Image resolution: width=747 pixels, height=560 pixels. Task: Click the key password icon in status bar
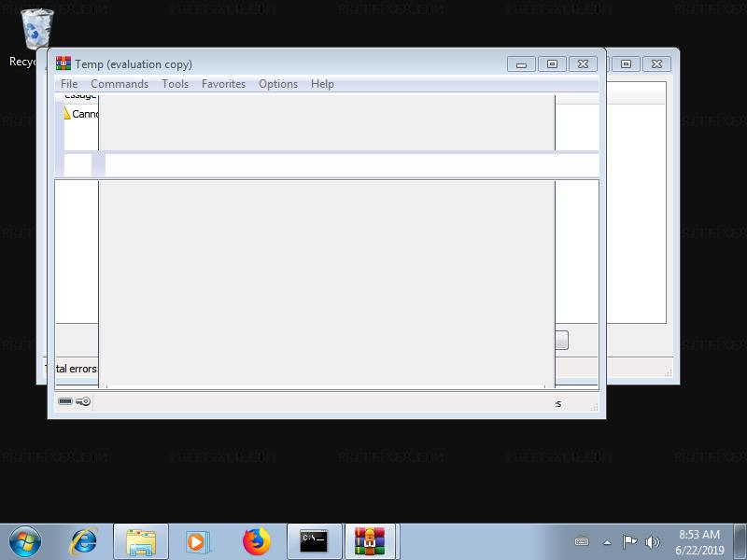[83, 401]
